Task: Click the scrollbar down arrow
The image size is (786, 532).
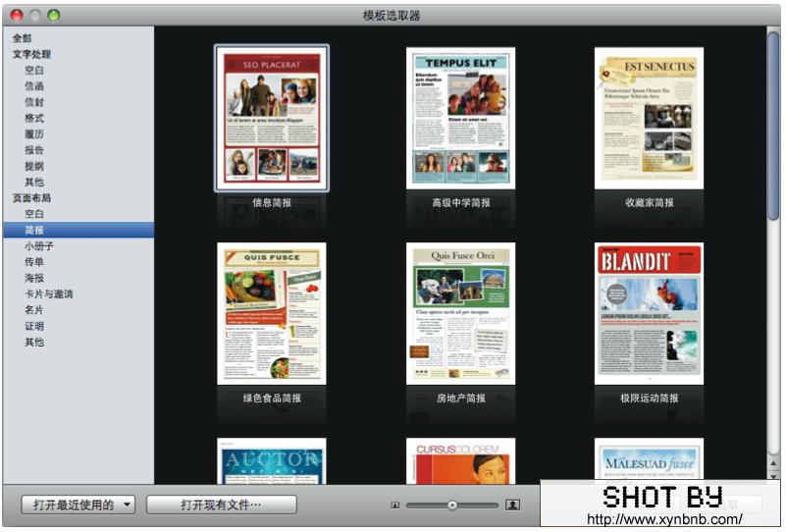Action: point(773,476)
